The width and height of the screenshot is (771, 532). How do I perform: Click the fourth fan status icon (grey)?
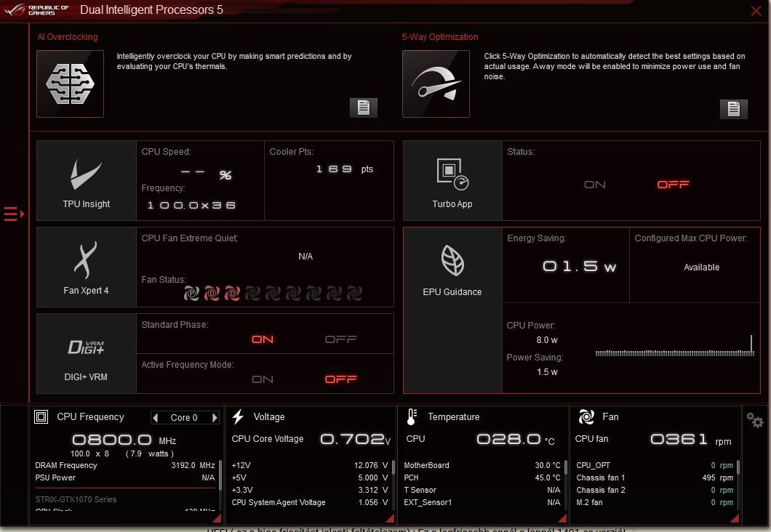pos(252,294)
